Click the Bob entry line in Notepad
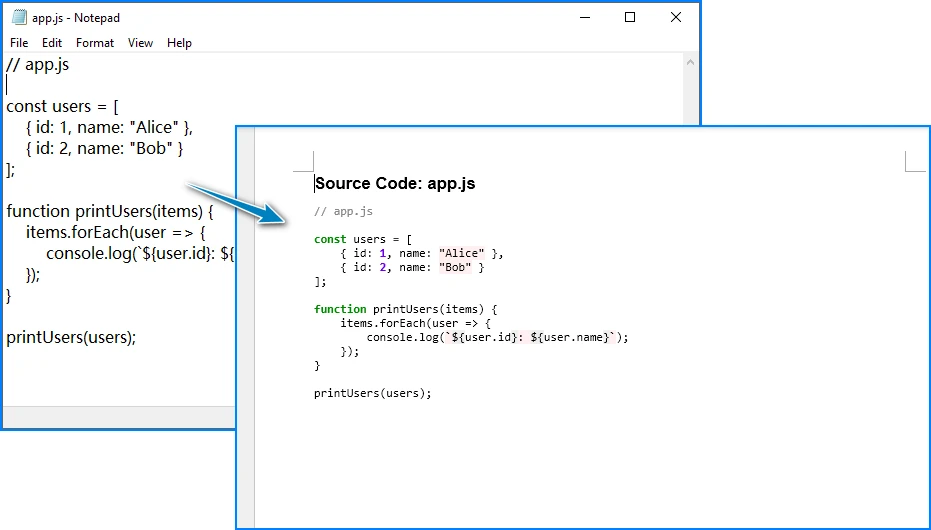This screenshot has height=530, width=931. (x=104, y=148)
